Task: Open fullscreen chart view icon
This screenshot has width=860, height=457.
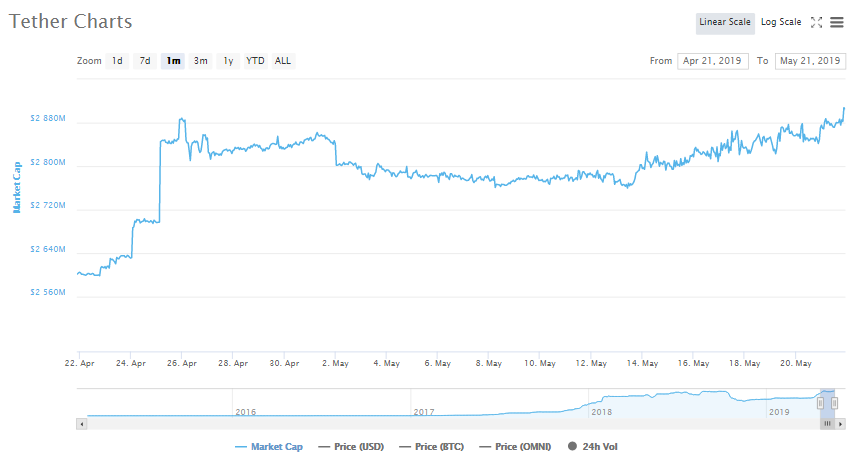Action: tap(817, 22)
